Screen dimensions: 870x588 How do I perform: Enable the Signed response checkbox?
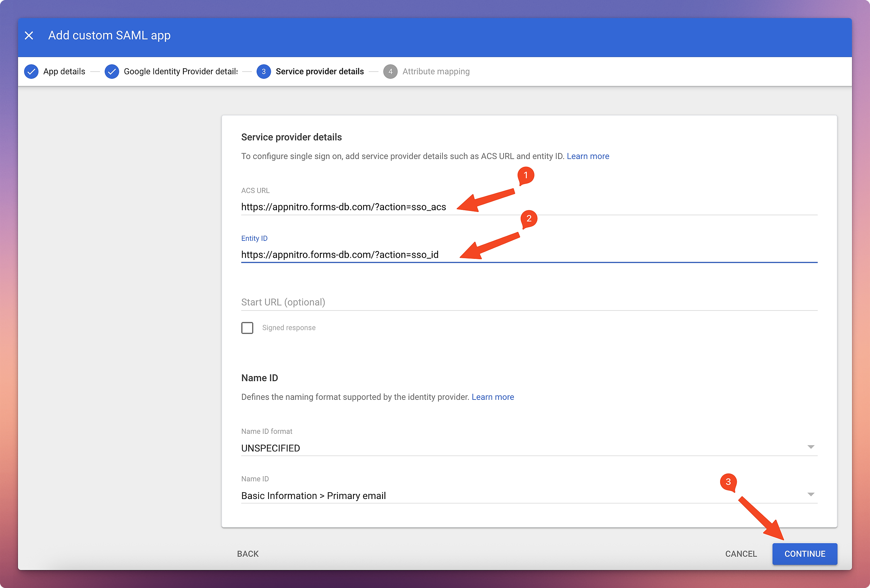pyautogui.click(x=247, y=328)
